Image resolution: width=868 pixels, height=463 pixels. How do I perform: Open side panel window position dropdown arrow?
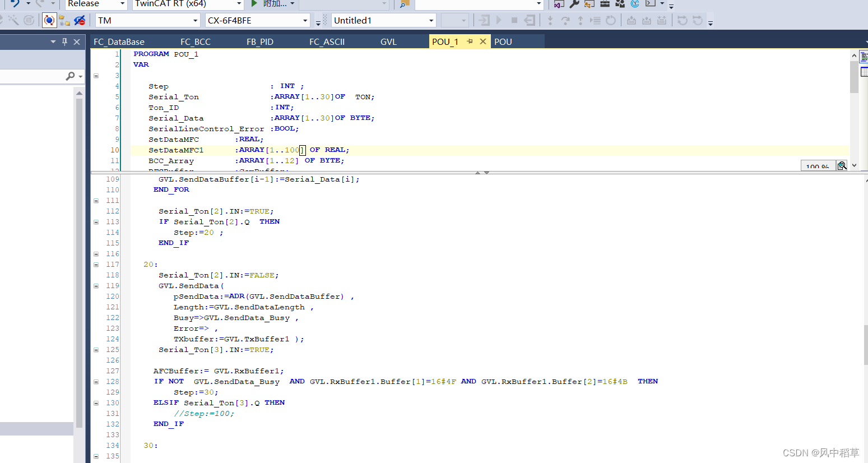53,41
